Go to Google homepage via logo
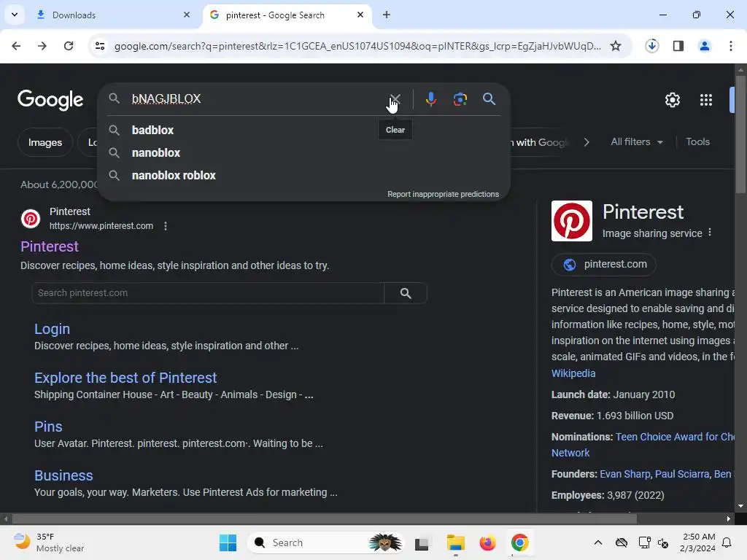 [50, 100]
